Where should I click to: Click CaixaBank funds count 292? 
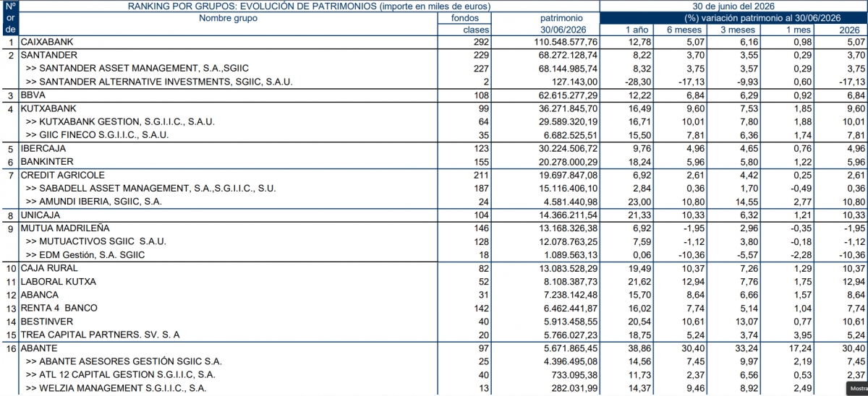[481, 43]
